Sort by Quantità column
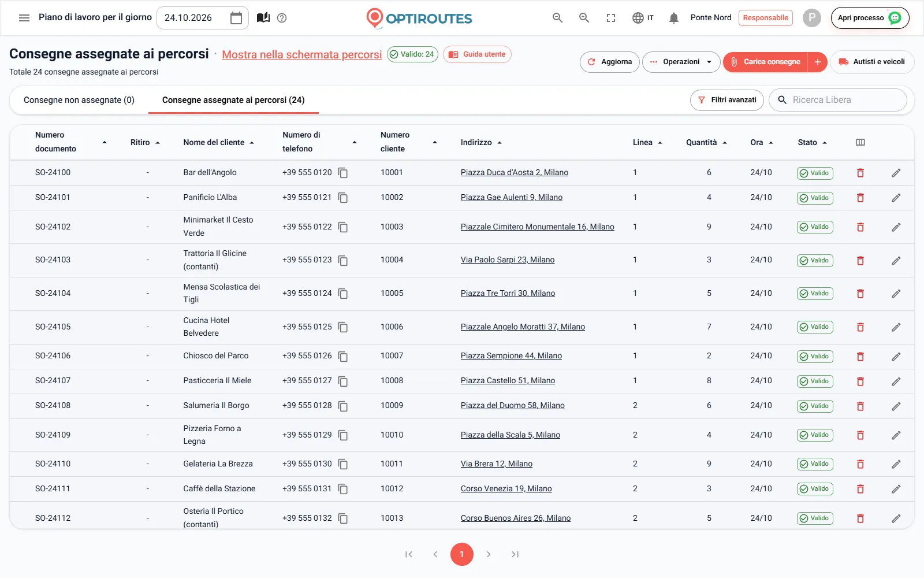The image size is (924, 578). click(x=706, y=142)
